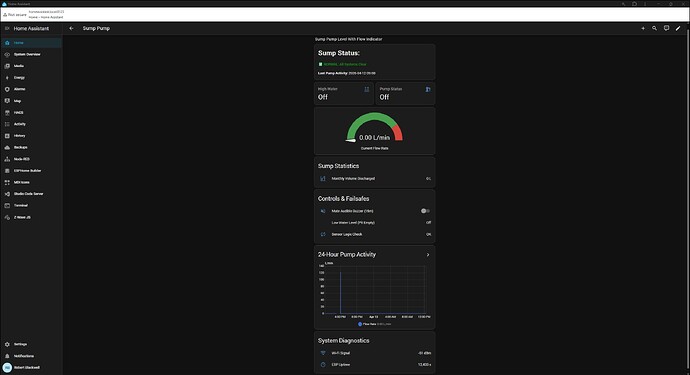Click the plus icon in the top toolbar
The width and height of the screenshot is (690, 375).
643,28
